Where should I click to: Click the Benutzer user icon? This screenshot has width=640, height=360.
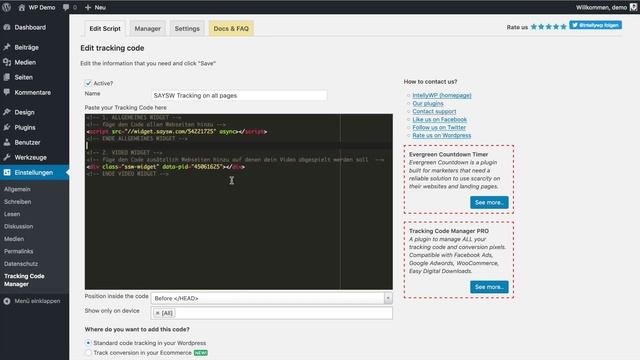pyautogui.click(x=7, y=142)
